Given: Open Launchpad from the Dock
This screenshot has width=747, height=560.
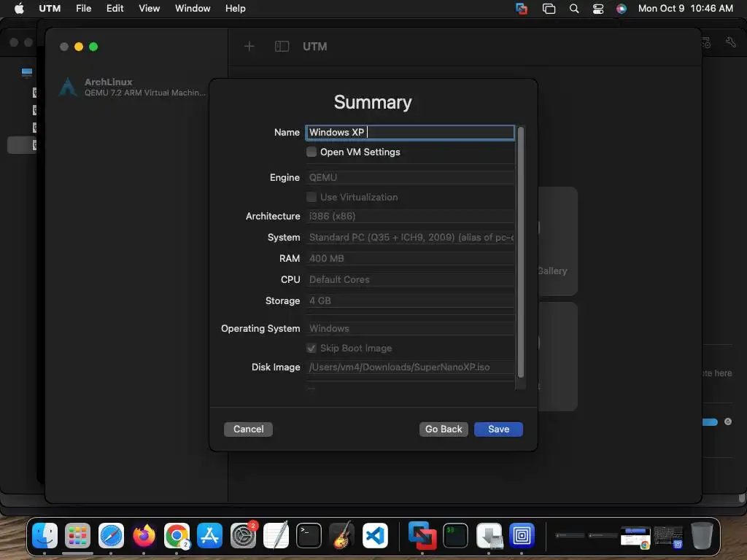Looking at the screenshot, I should coord(77,535).
